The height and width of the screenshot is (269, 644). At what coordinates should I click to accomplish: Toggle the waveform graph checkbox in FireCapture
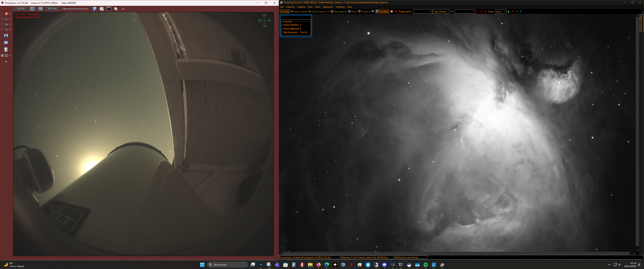2,24
